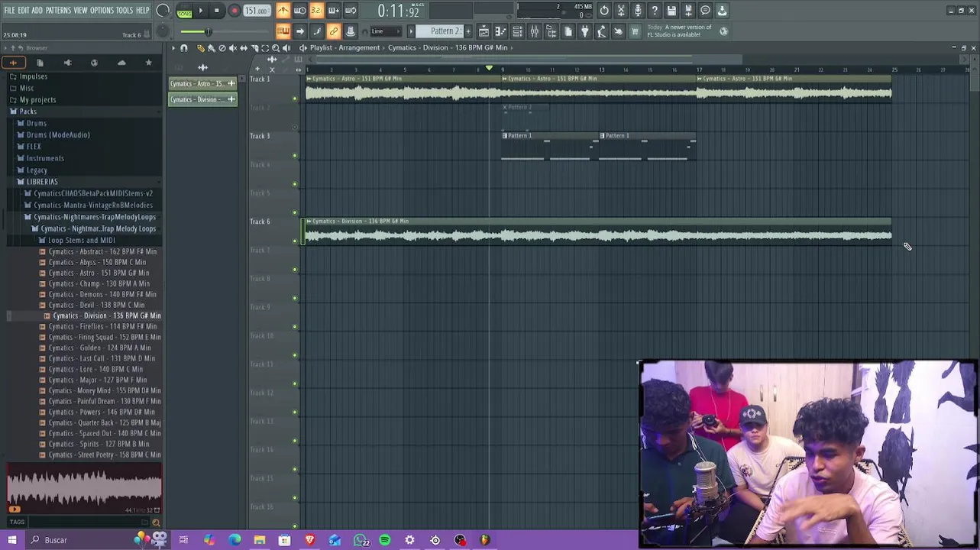Select Cymatics - Division in the picker panel
The image size is (980, 550).
point(202,99)
